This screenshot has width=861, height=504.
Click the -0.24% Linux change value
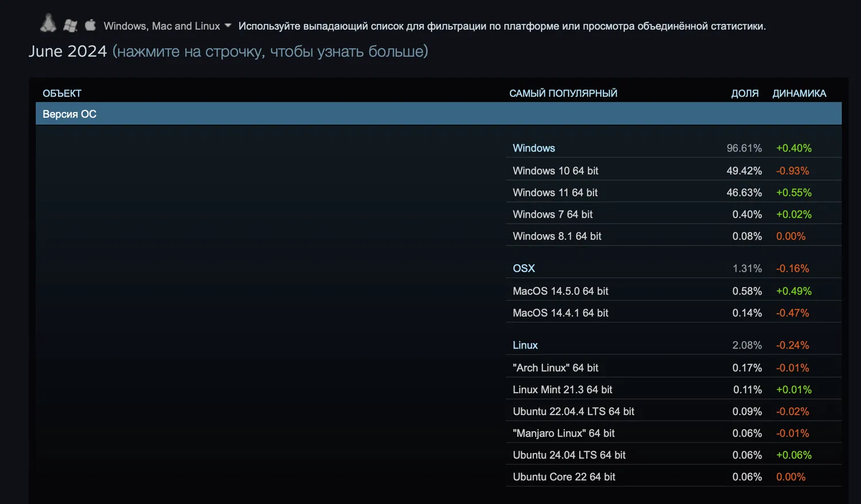tap(793, 345)
